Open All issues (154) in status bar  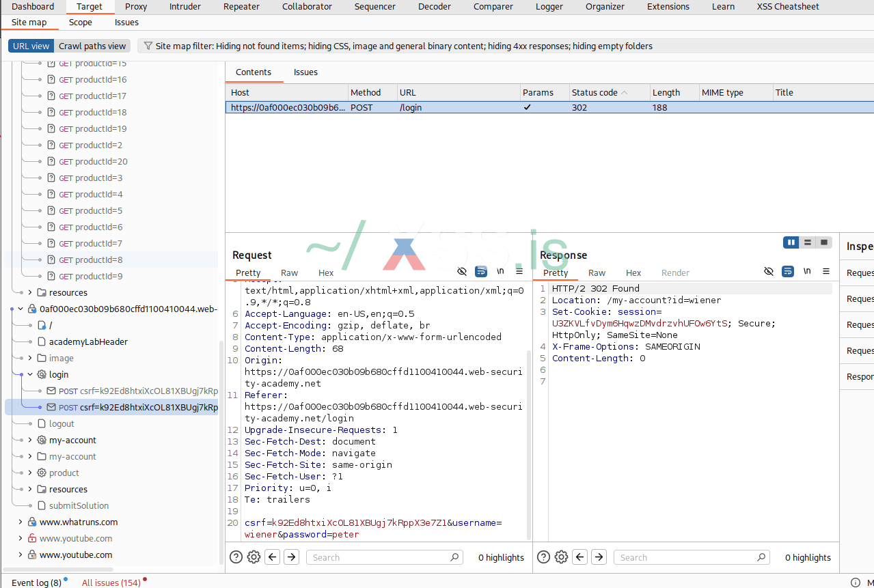111,583
